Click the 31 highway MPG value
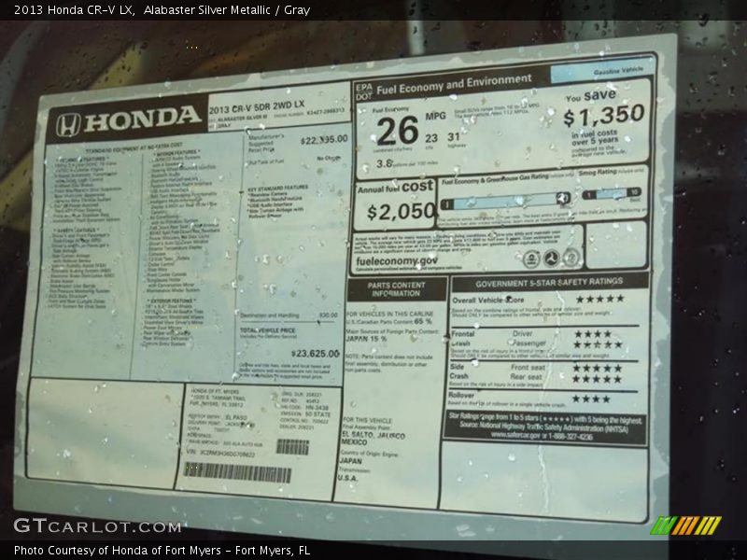Image resolution: width=747 pixels, height=560 pixels. tap(454, 137)
